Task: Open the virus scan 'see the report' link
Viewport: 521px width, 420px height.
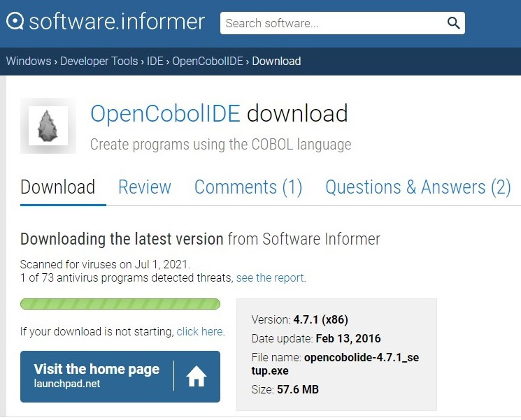Action: point(270,277)
